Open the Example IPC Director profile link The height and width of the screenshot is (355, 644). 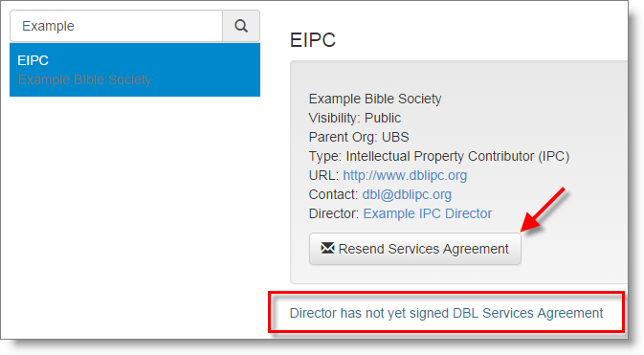428,213
